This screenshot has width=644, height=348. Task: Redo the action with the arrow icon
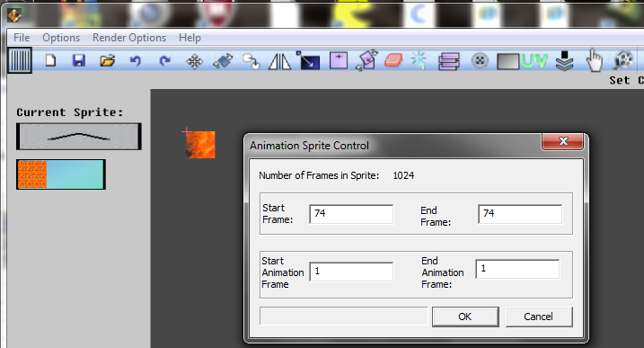[x=164, y=61]
